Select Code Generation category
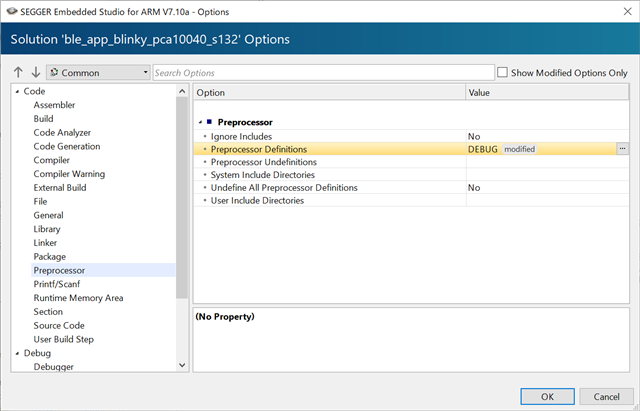Image resolution: width=640 pixels, height=411 pixels. click(67, 147)
